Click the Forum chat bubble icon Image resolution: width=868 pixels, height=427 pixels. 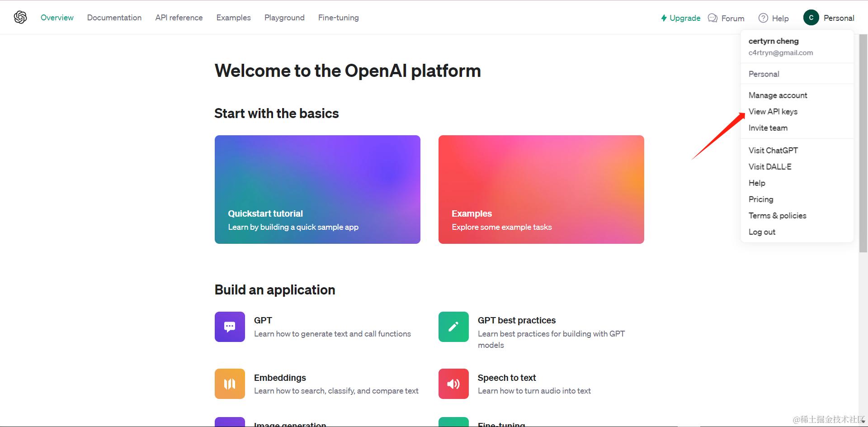[x=712, y=18]
